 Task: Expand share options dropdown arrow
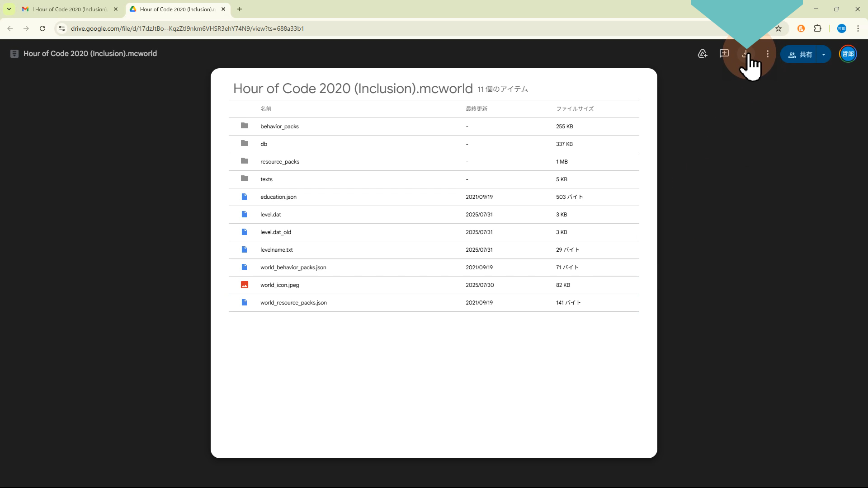pyautogui.click(x=824, y=54)
